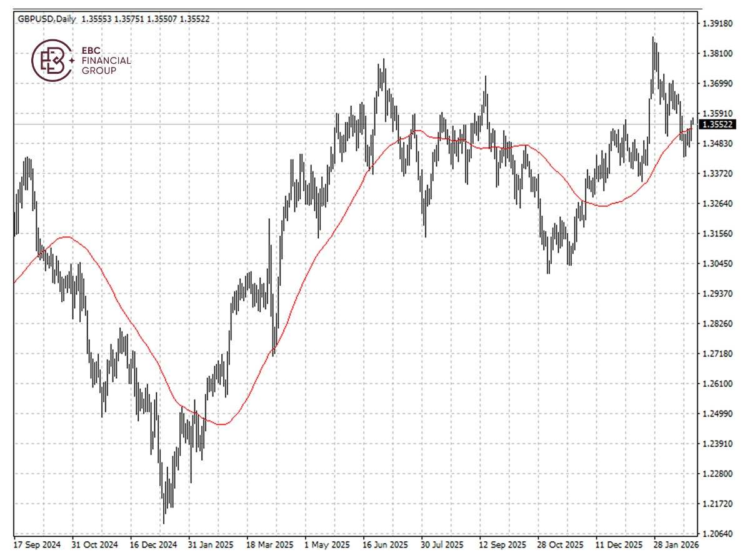Select the highest candlestick near 28 Jan 2026
The height and width of the screenshot is (560, 750).
(654, 50)
